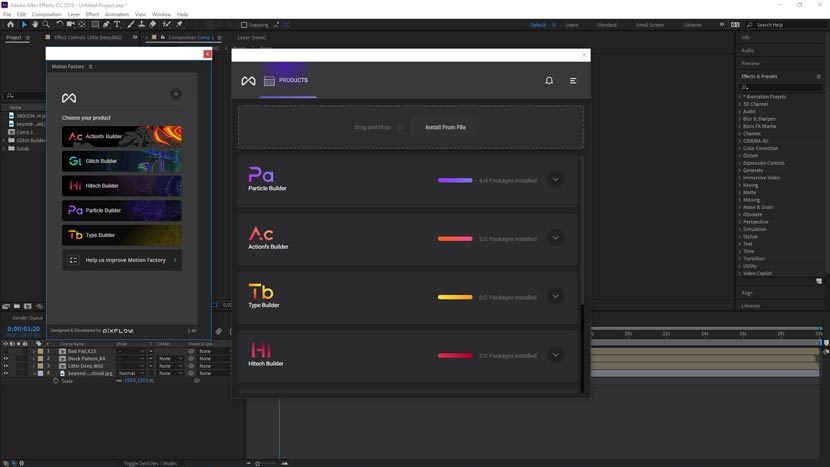The image size is (830, 467).
Task: Select the Eraser tool
Action: [152, 24]
